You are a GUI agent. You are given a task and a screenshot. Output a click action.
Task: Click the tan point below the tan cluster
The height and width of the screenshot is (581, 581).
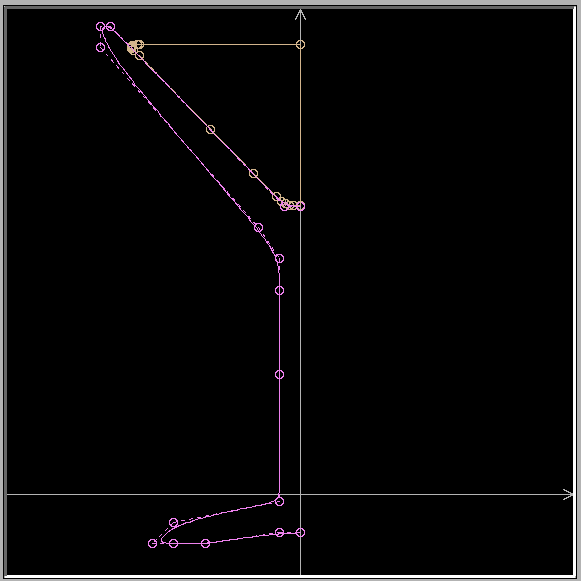(x=139, y=56)
